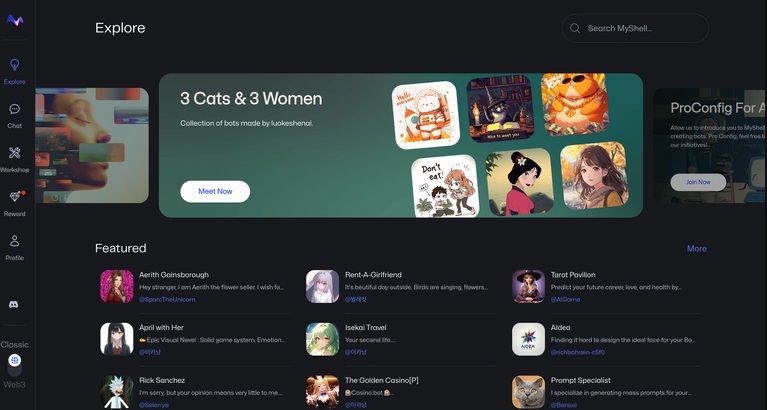Image resolution: width=767 pixels, height=410 pixels.
Task: Open the Workshop tools icon
Action: tap(15, 153)
